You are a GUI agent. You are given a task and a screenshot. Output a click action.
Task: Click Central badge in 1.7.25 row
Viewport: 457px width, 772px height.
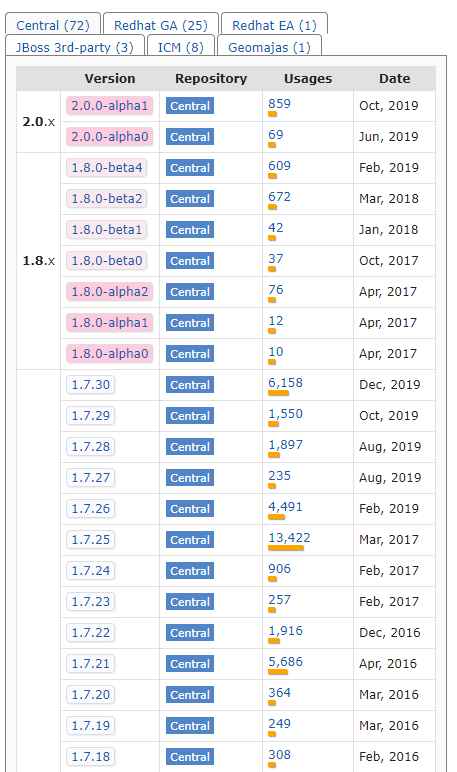[x=190, y=540]
